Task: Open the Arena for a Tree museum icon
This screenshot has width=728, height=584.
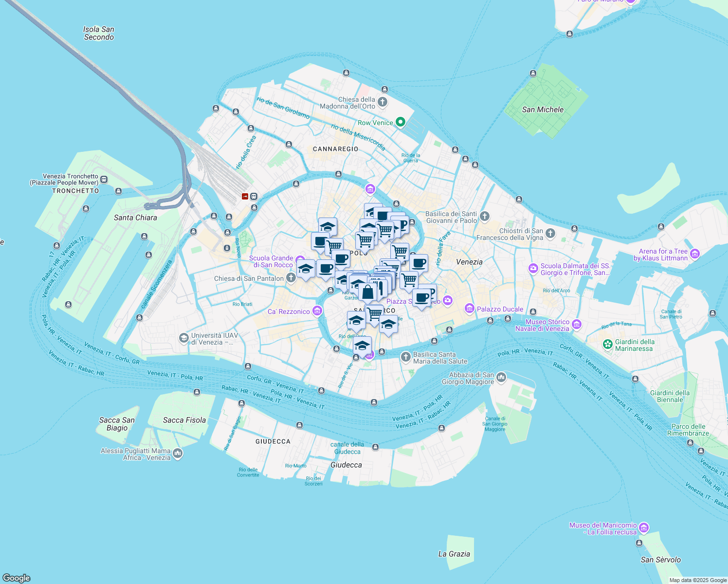Action: pos(695,254)
